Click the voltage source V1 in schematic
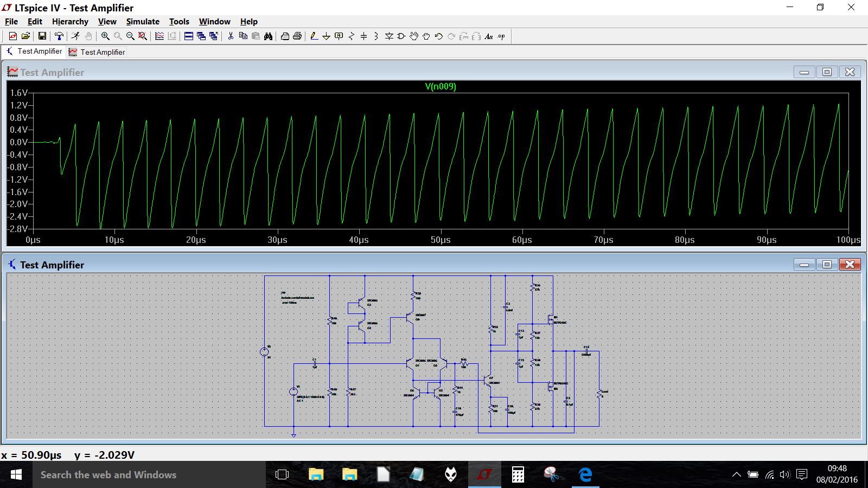This screenshot has width=868, height=488. pyautogui.click(x=293, y=391)
